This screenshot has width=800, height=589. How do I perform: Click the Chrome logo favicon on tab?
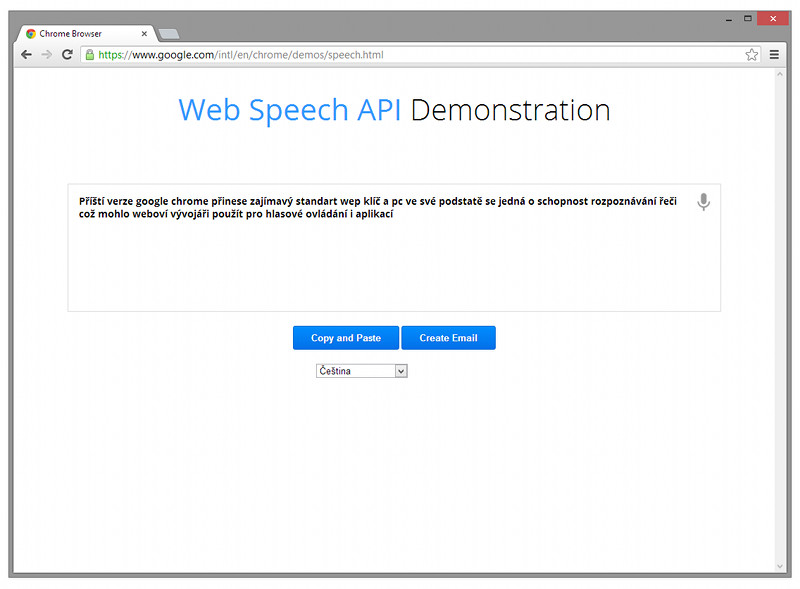tap(31, 34)
